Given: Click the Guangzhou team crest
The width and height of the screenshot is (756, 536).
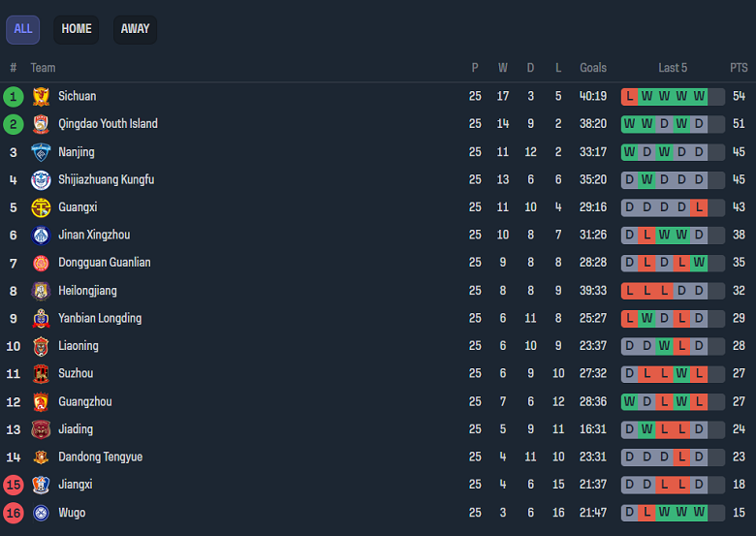Looking at the screenshot, I should pos(40,401).
